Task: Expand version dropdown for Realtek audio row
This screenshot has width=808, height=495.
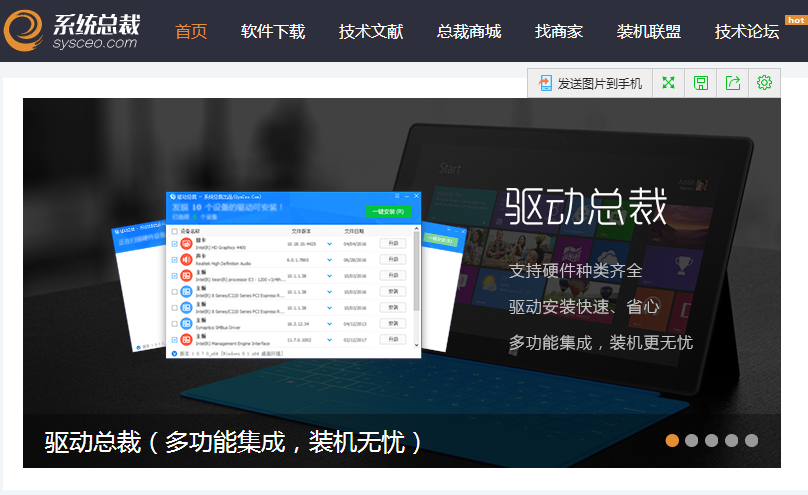Action: pos(329,260)
